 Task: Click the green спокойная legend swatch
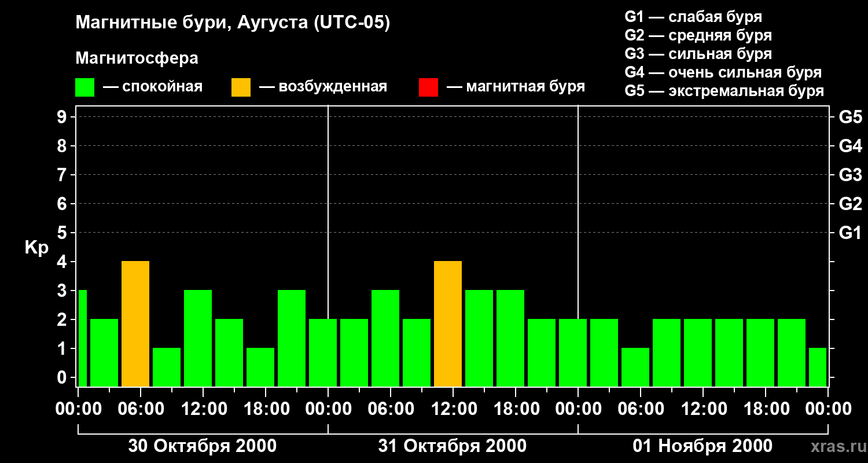tap(85, 87)
